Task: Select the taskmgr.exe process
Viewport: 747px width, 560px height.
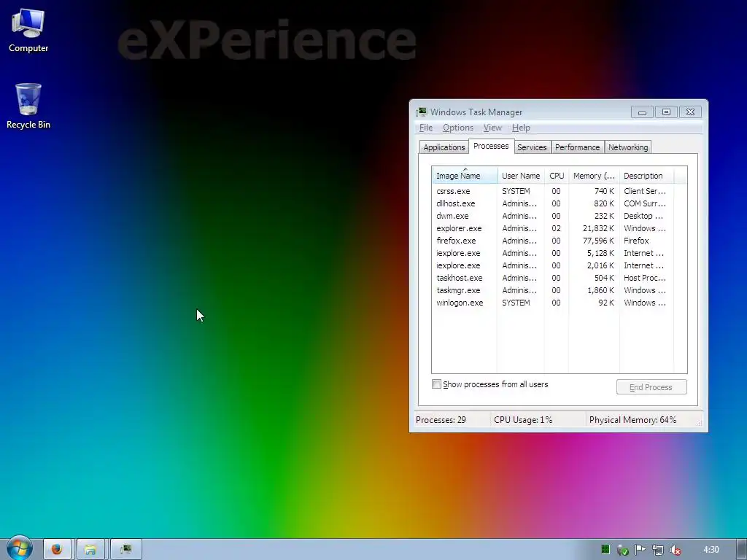Action: 553,290
